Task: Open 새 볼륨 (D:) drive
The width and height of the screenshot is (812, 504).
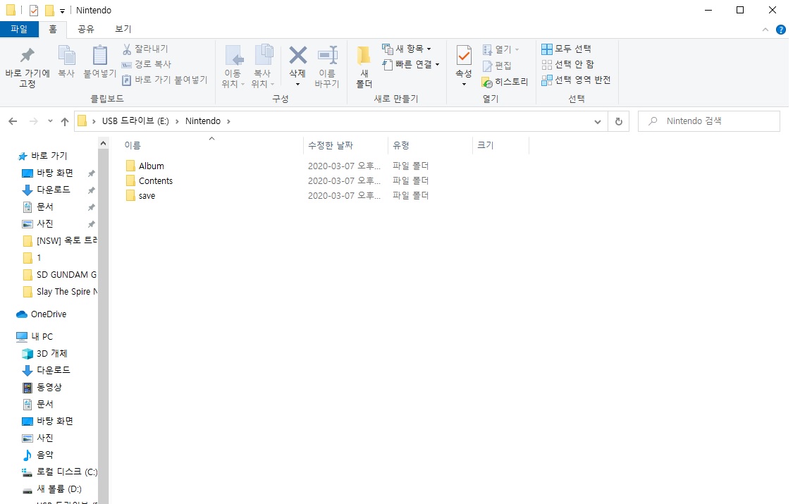Action: click(x=51, y=489)
